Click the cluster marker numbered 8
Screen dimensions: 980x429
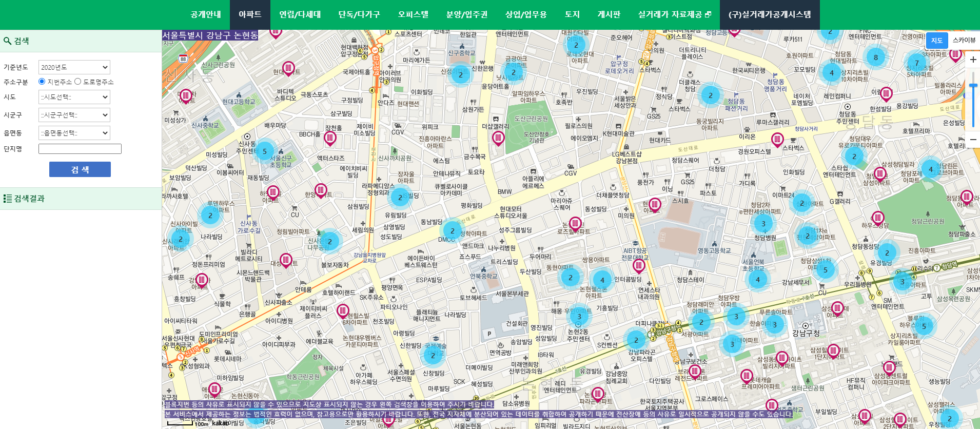point(876,57)
